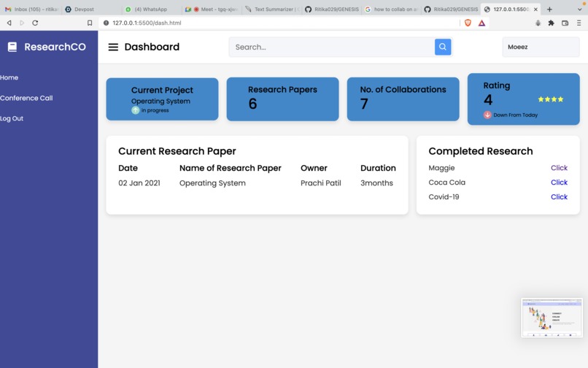This screenshot has width=588, height=368.
Task: Open the extensions puzzle icon
Action: click(x=552, y=23)
